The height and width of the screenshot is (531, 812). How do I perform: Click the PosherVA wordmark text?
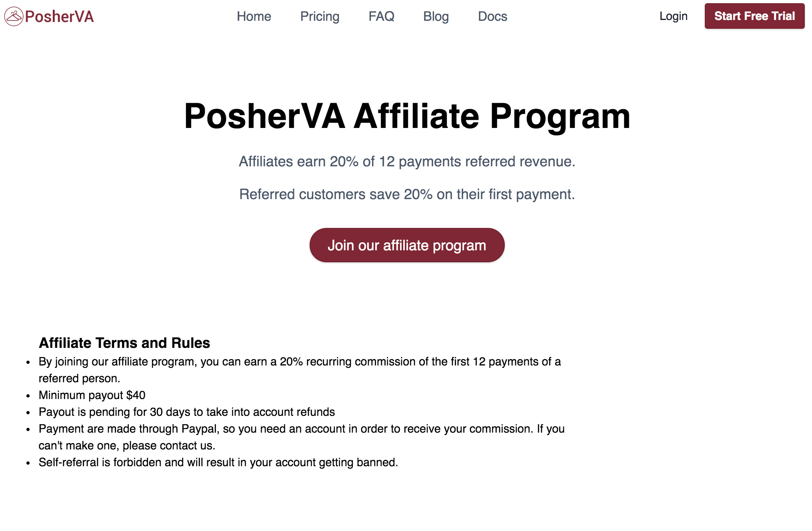(x=59, y=16)
